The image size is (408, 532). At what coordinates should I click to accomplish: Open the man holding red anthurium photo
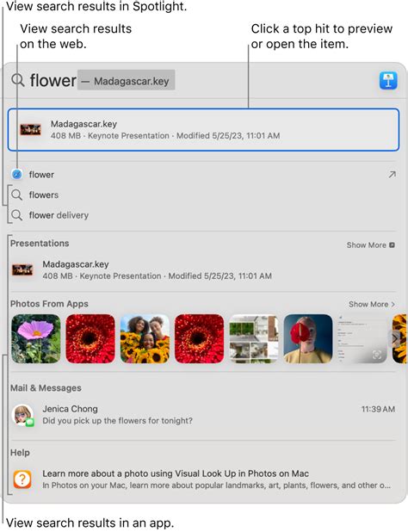tap(308, 338)
